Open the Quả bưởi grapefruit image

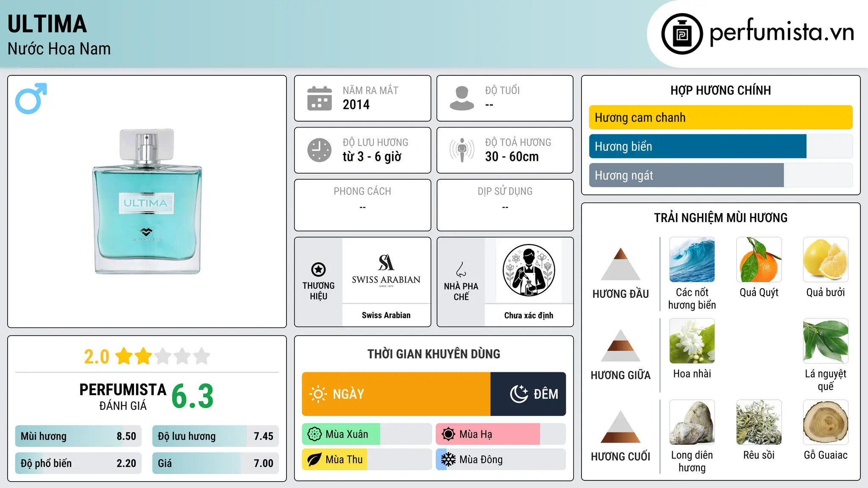coord(826,260)
